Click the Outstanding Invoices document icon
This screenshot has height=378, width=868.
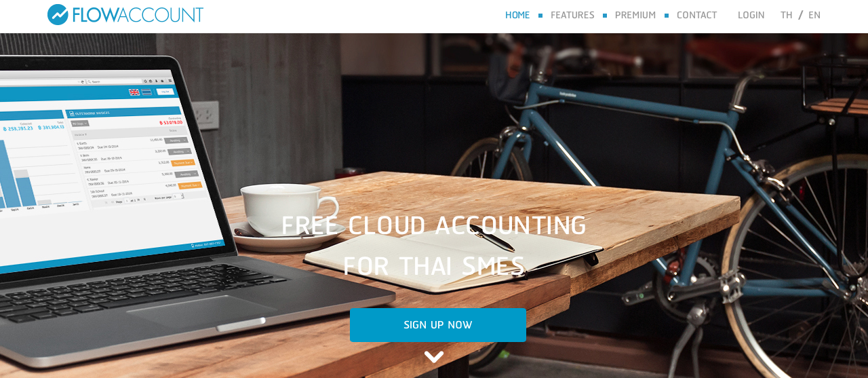coord(72,113)
